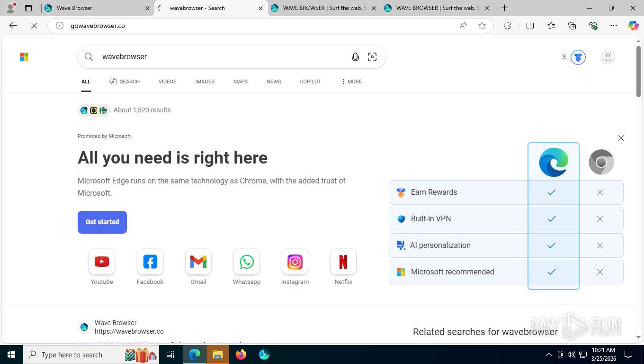Open the Whatsapp shortcut
This screenshot has width=644, height=364.
(247, 267)
